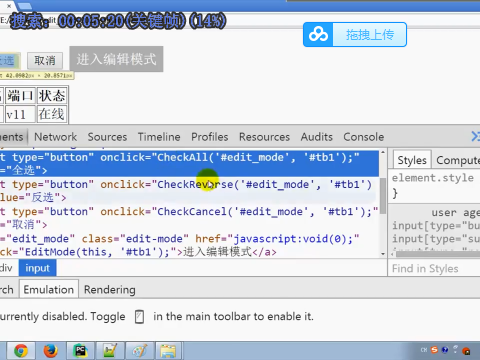
Task: Click the element.style rule text
Action: point(433,178)
